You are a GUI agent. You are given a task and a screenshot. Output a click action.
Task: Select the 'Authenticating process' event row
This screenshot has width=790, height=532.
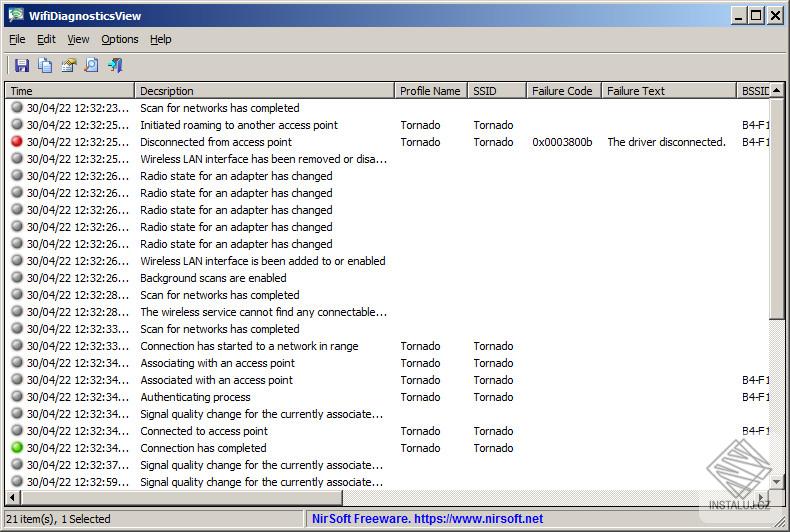(x=195, y=397)
